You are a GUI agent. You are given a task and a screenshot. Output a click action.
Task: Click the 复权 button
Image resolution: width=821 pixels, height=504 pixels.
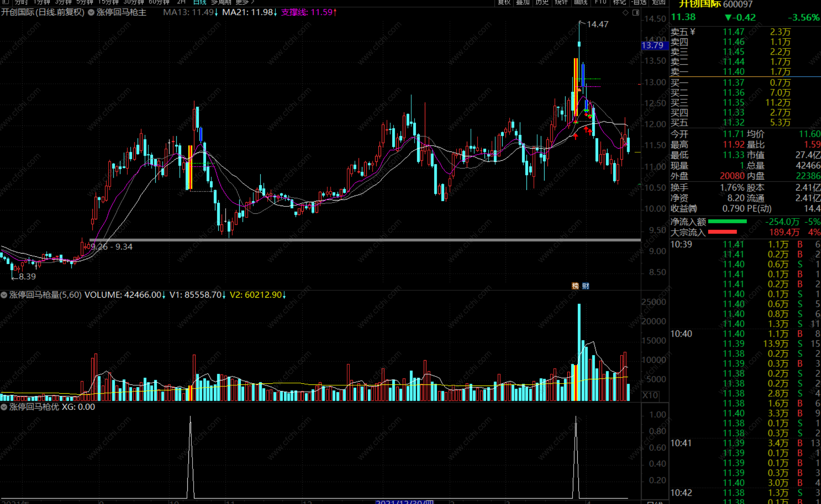click(504, 2)
